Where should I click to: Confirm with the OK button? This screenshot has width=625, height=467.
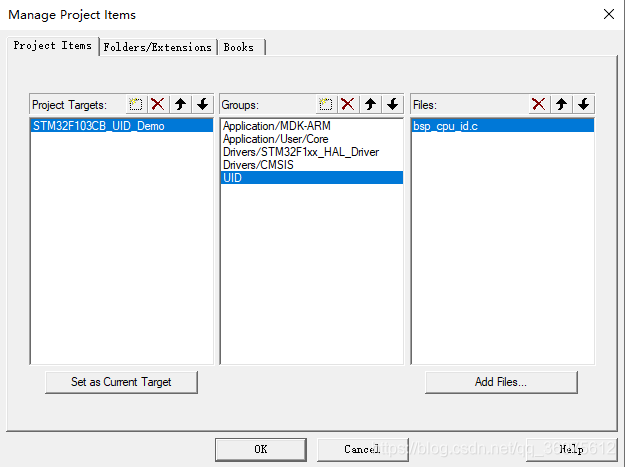coord(261,449)
